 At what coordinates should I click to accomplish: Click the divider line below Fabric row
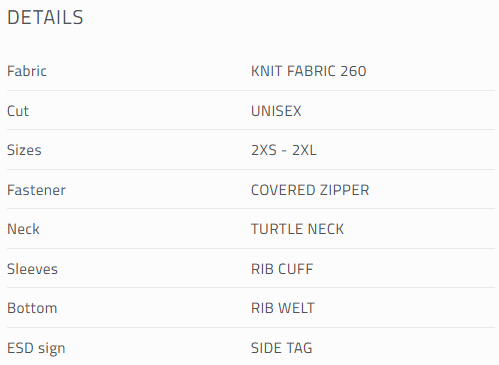point(251,90)
